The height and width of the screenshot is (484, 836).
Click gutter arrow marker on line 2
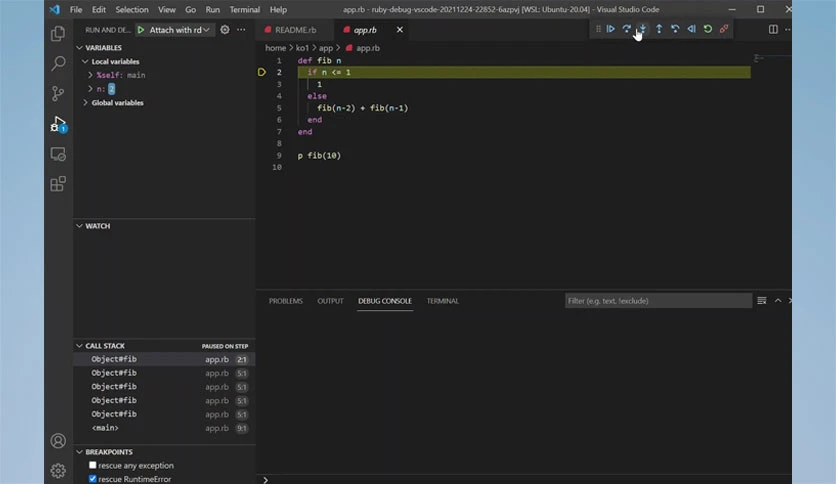pos(261,72)
